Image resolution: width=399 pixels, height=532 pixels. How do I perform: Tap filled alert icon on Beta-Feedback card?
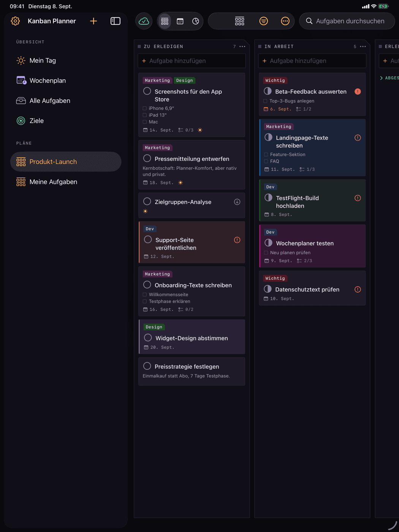click(358, 92)
